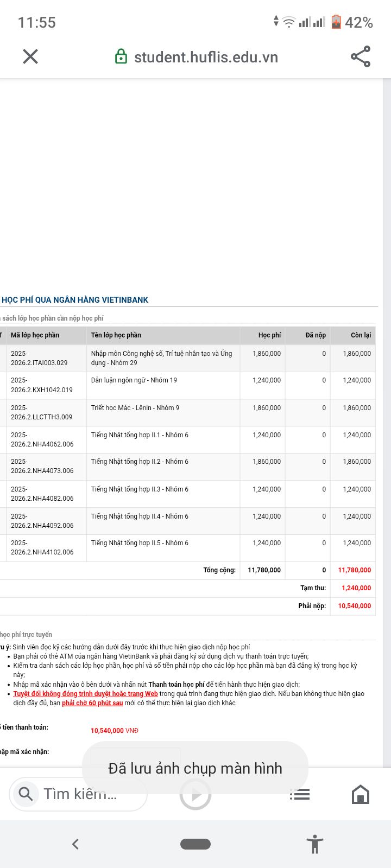This screenshot has height=868, width=391.
Task: Open the home icon in bottom bar
Action: [361, 794]
